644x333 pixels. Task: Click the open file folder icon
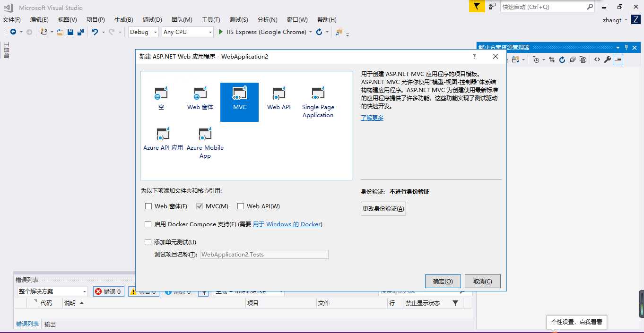pos(60,32)
